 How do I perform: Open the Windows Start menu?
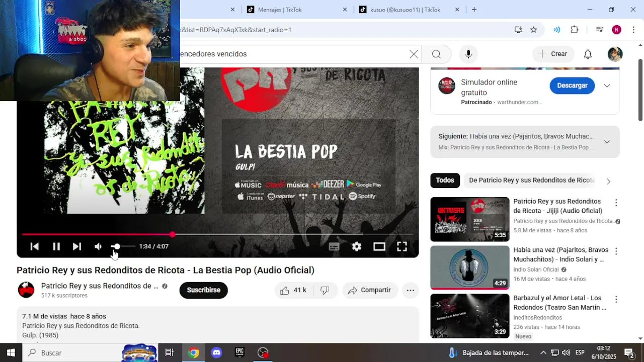coord(11,352)
